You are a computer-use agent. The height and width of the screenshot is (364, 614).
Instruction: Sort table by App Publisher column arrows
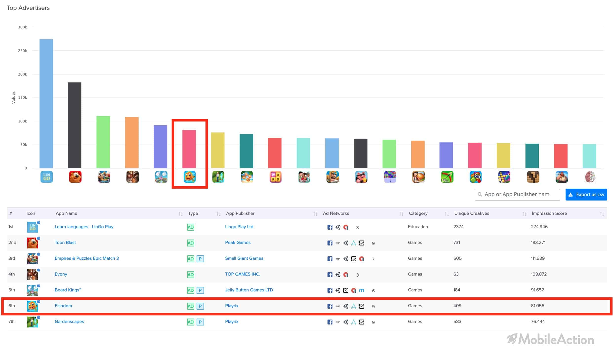315,214
